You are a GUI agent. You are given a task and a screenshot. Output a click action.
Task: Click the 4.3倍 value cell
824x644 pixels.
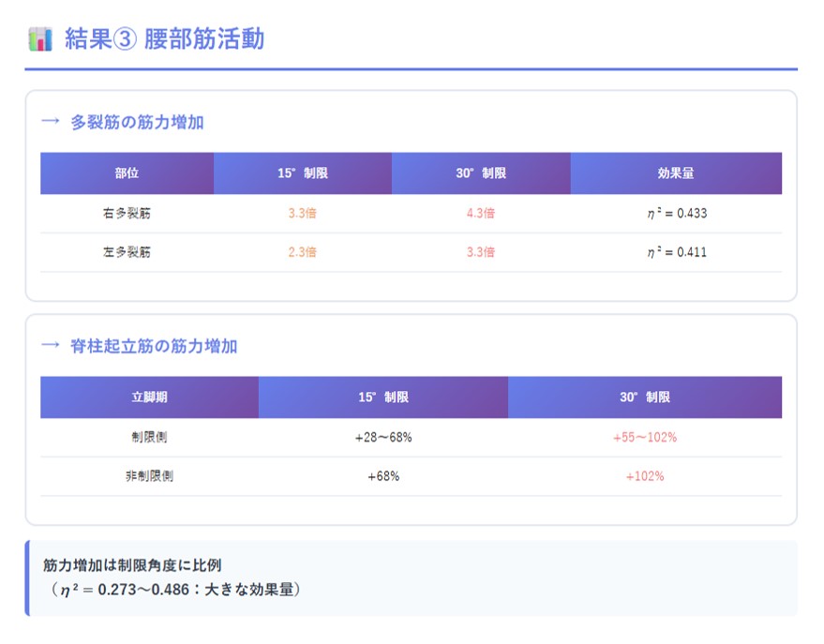click(480, 213)
